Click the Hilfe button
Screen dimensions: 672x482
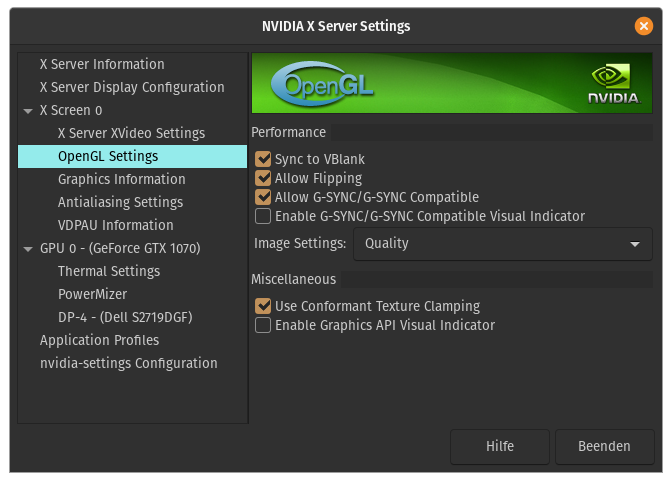coord(500,446)
